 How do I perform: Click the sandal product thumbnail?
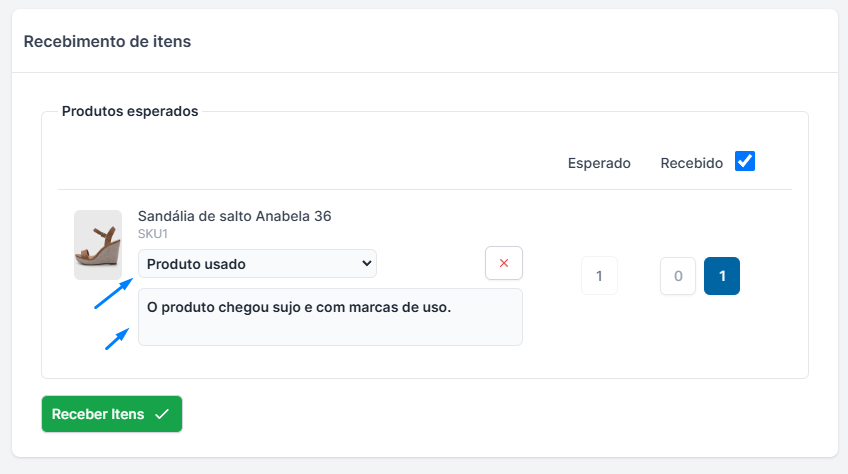coord(98,245)
